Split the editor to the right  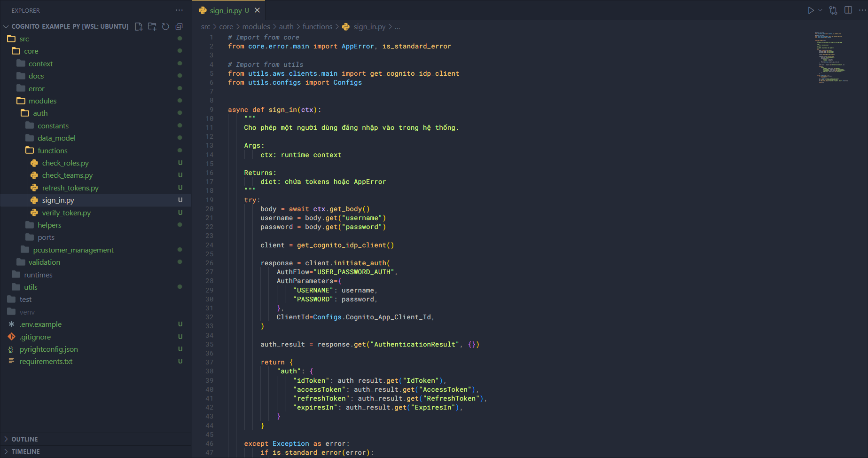(x=848, y=10)
